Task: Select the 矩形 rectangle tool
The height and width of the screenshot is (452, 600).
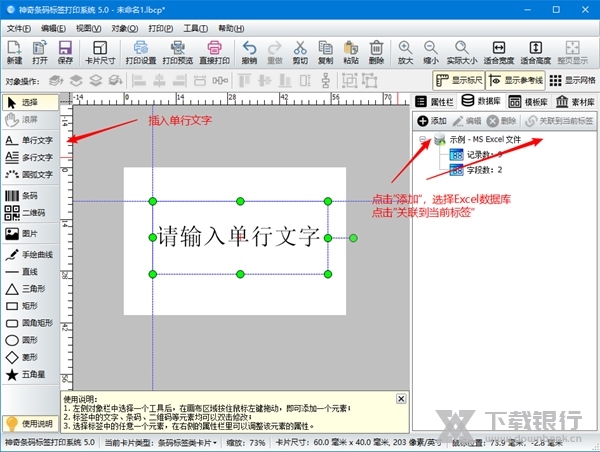Action: [x=29, y=306]
